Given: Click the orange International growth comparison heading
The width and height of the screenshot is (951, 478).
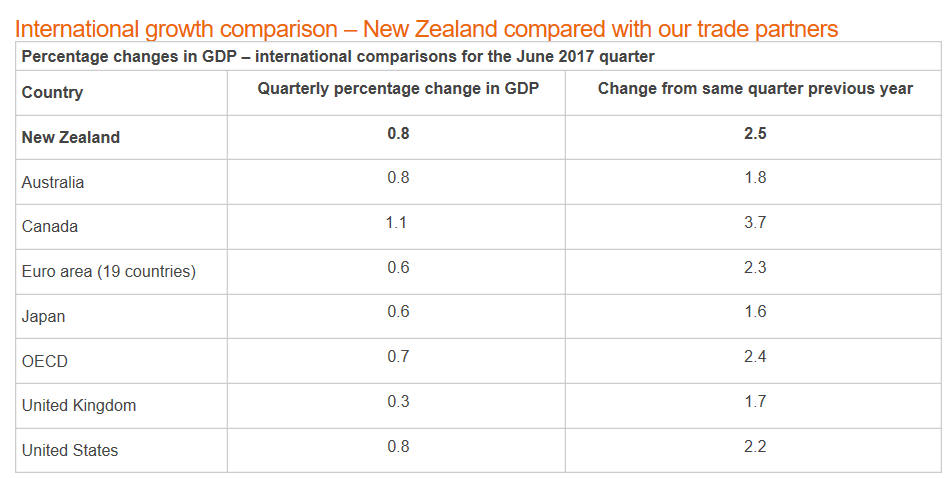Looking at the screenshot, I should 426,27.
